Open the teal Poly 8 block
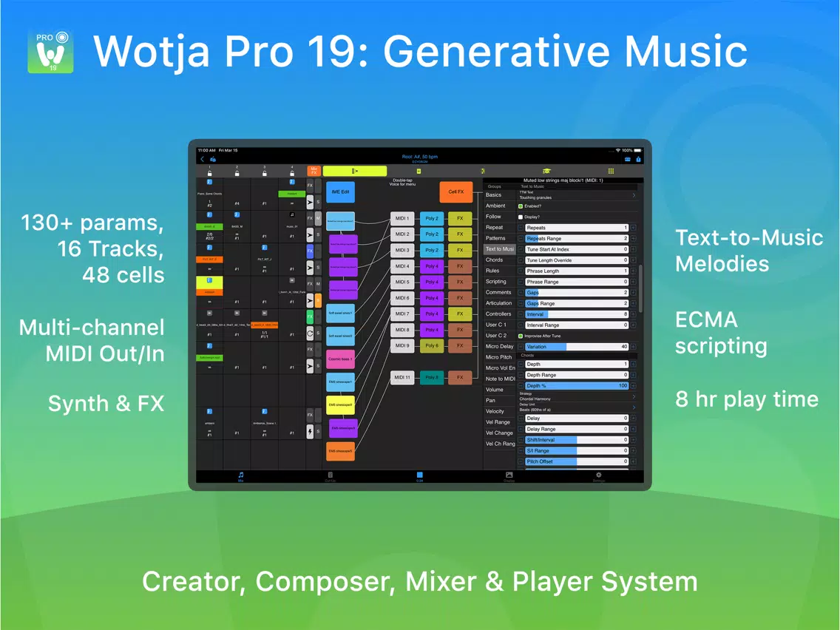Viewport: 840px width, 630px height. pos(432,377)
